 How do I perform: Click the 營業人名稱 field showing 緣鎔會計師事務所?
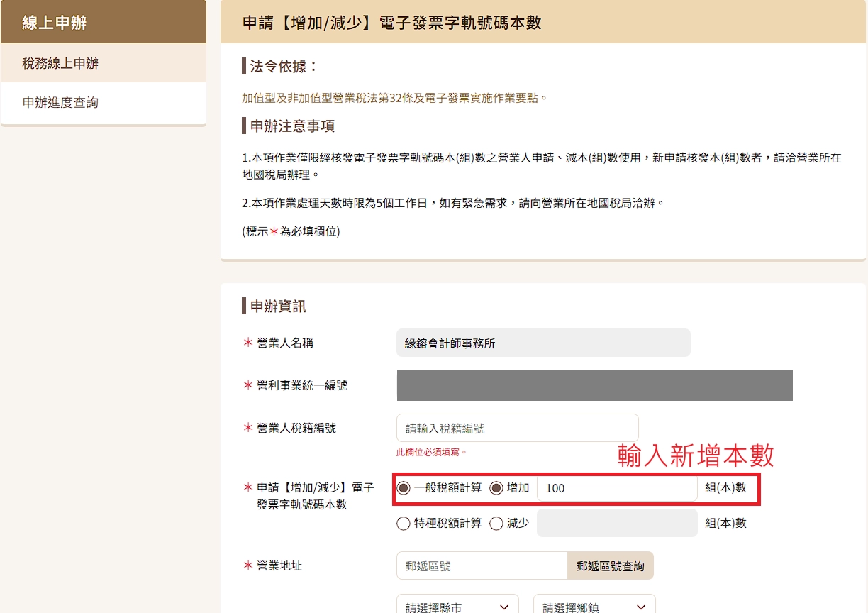[x=542, y=343]
